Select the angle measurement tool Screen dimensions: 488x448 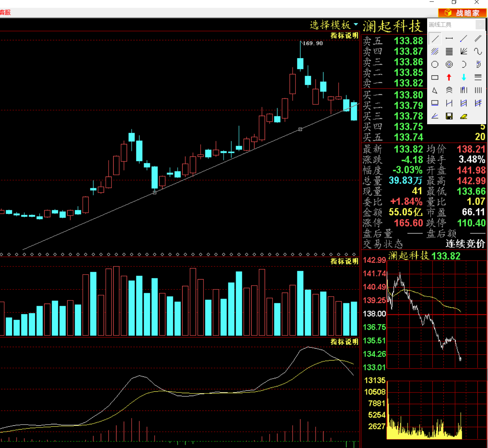pos(435,116)
